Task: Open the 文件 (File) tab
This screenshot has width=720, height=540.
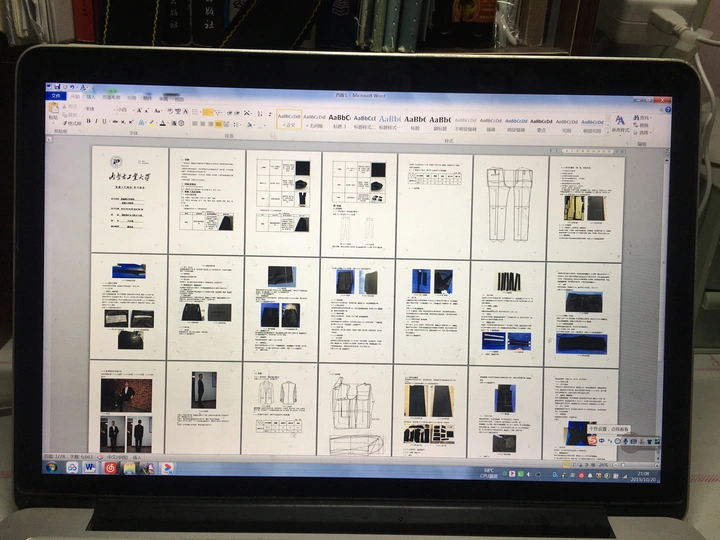Action: (x=56, y=97)
